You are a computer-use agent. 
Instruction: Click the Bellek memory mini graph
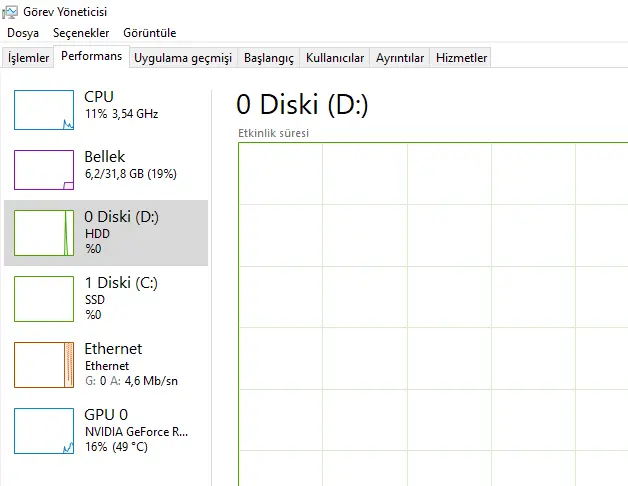click(x=44, y=170)
